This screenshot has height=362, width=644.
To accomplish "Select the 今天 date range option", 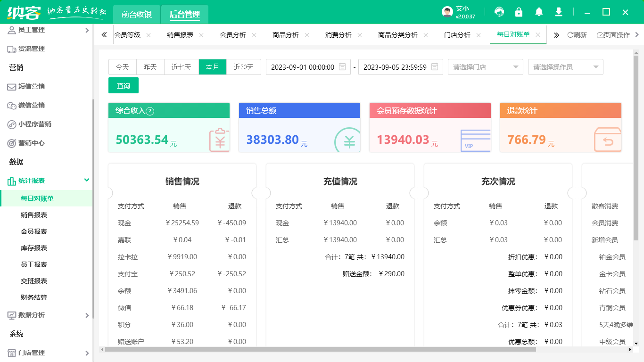I will pos(123,67).
